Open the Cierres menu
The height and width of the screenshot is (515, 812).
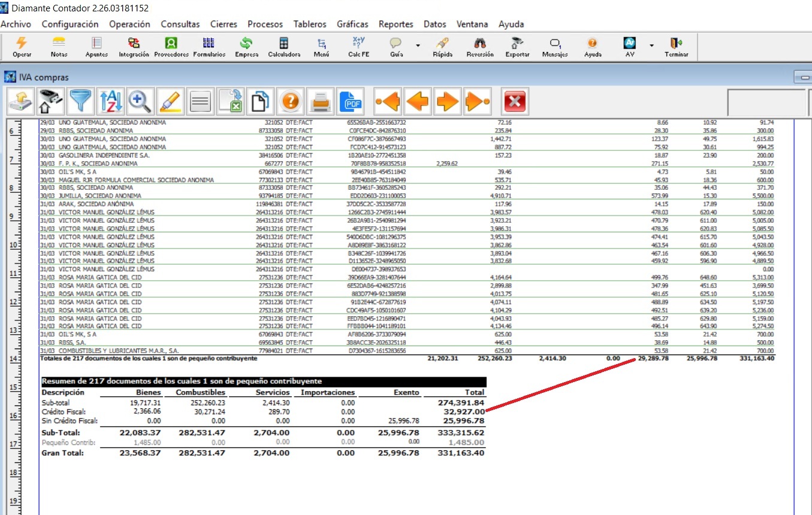(224, 25)
